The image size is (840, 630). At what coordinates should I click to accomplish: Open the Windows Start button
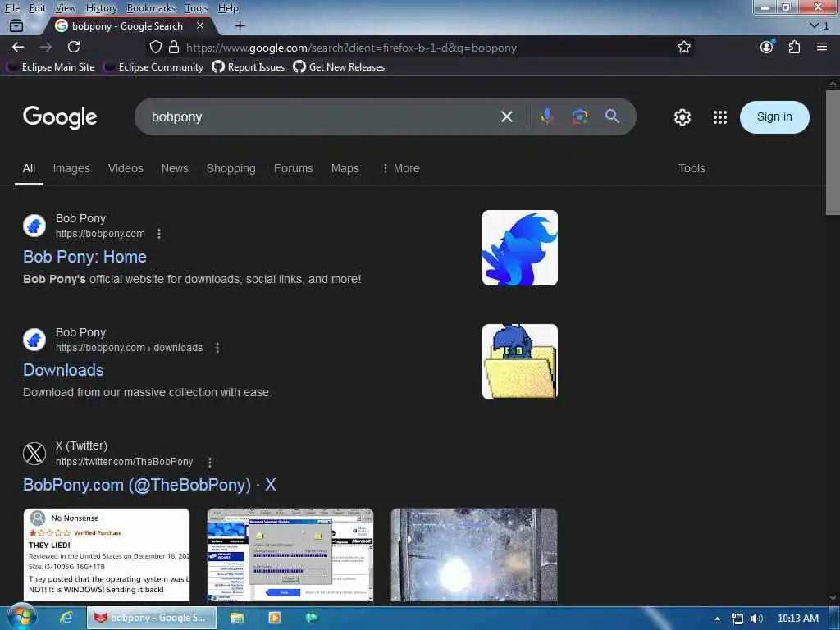point(21,618)
